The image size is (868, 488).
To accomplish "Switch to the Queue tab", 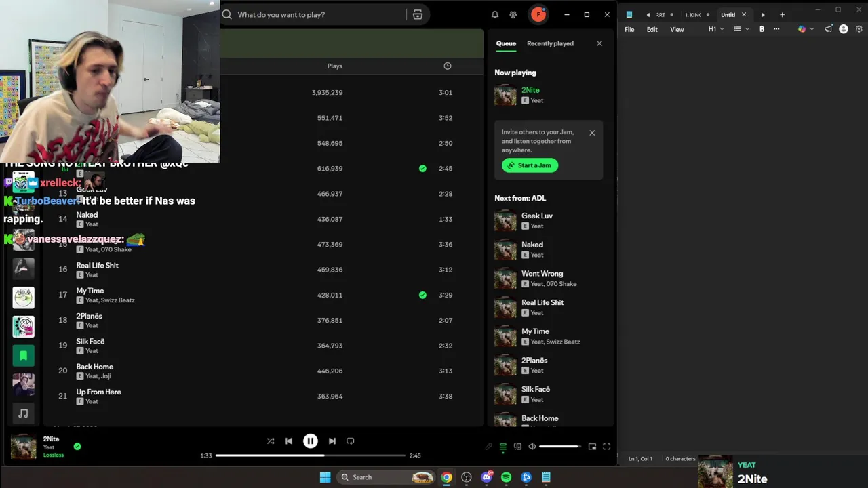I will point(506,43).
